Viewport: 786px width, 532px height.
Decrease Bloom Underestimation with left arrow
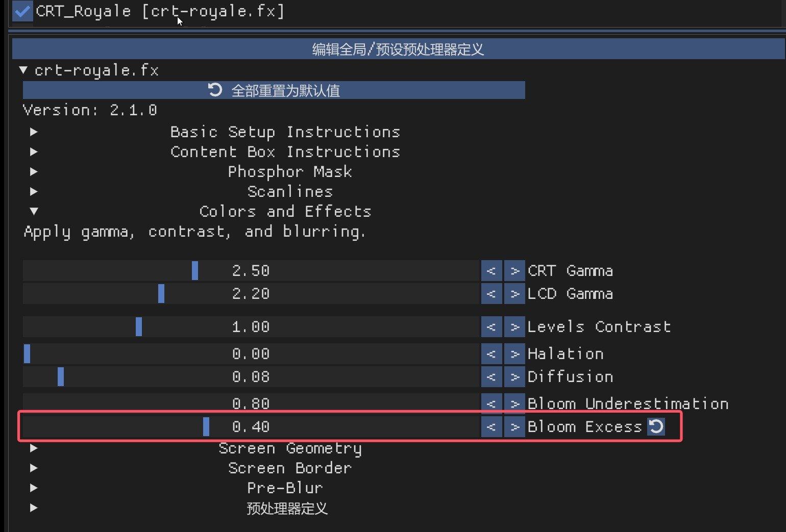[x=492, y=403]
